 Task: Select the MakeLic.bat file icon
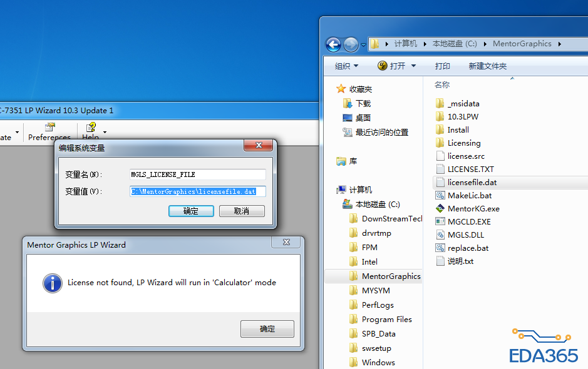click(440, 195)
